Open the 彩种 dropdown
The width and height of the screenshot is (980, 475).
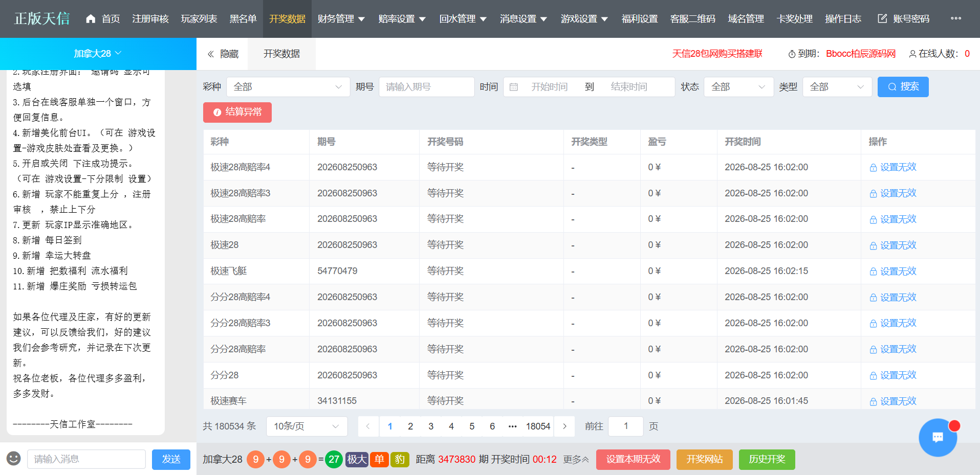pos(288,87)
